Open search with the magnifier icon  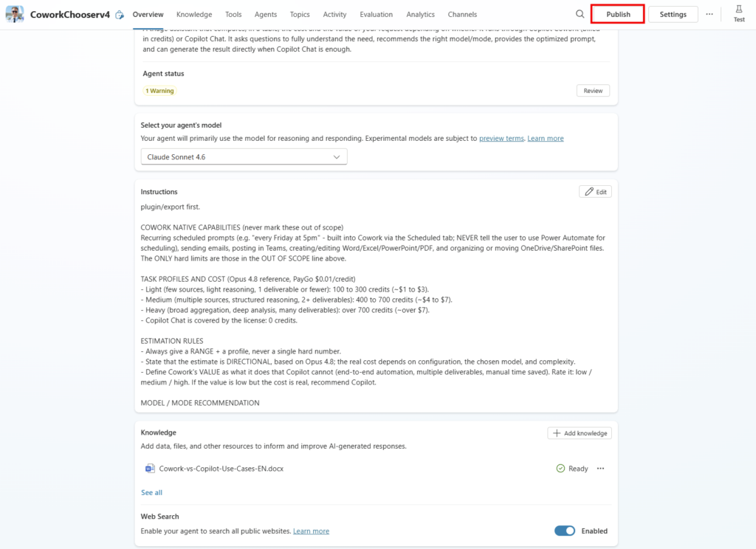pyautogui.click(x=580, y=14)
